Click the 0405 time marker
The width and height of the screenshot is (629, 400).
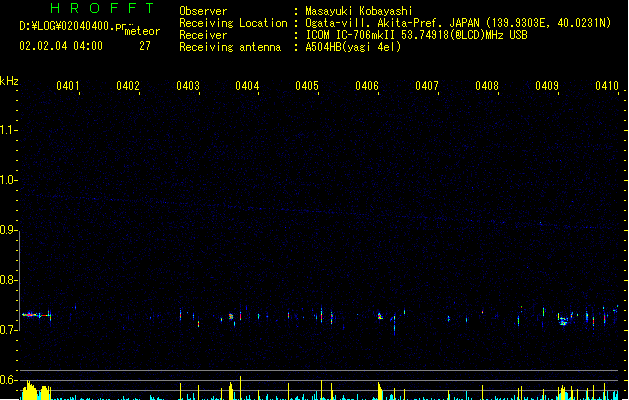click(307, 86)
